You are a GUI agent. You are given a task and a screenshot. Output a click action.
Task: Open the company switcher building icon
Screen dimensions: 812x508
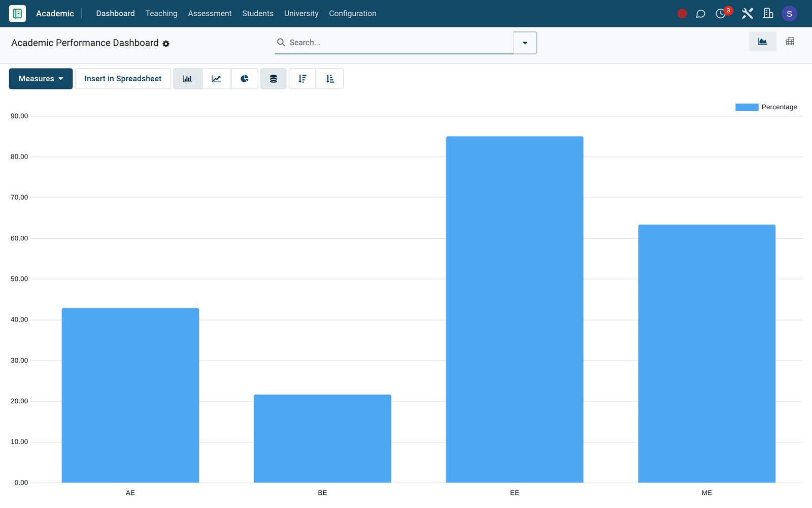[768, 14]
